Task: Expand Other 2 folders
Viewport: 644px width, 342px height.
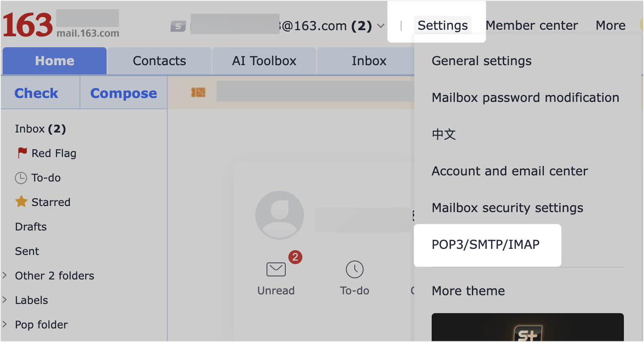Action: (5, 275)
